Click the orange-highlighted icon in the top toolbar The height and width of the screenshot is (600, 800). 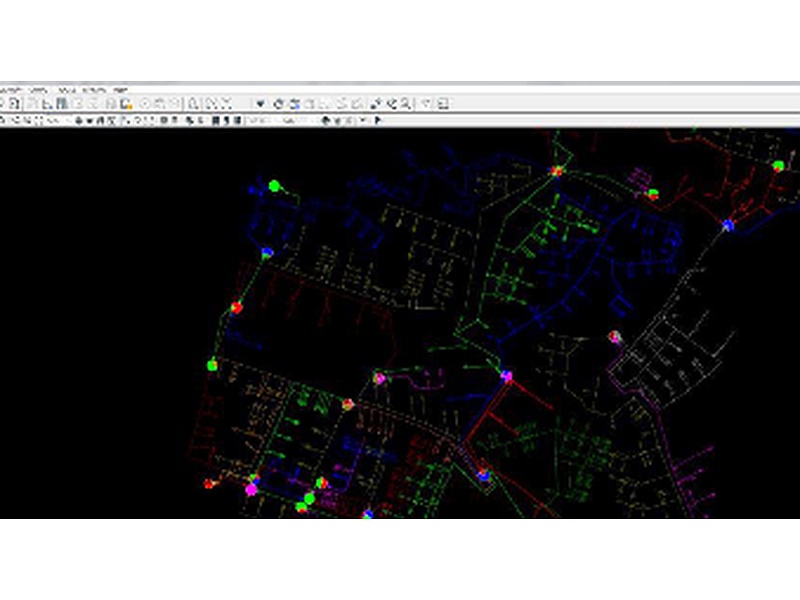coord(126,103)
